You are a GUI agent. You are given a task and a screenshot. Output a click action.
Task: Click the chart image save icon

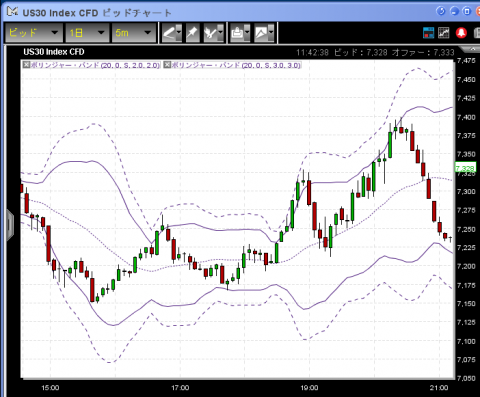click(x=261, y=33)
